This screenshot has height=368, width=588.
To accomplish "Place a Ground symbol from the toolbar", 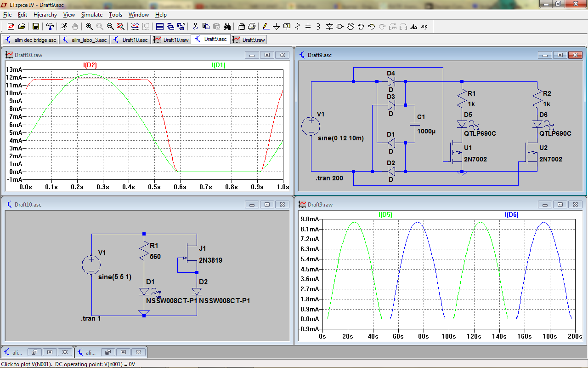I will point(276,26).
